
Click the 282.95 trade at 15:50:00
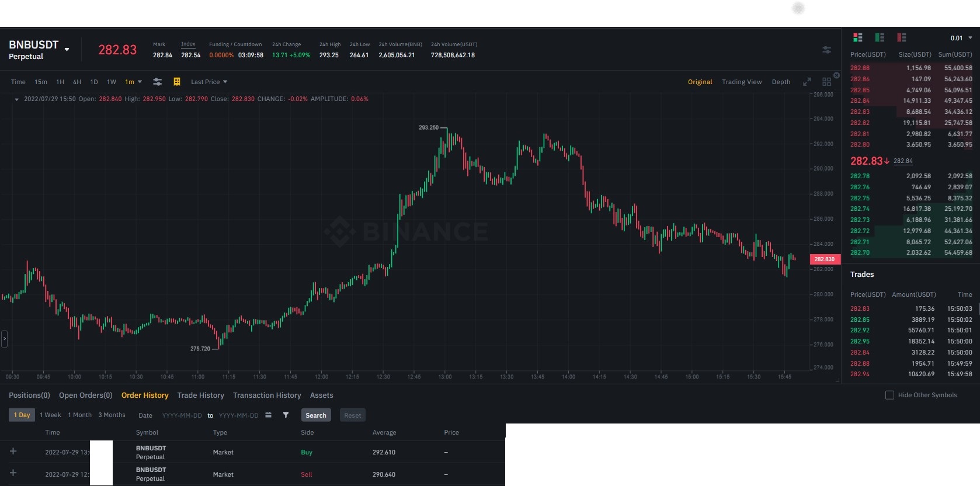click(911, 341)
